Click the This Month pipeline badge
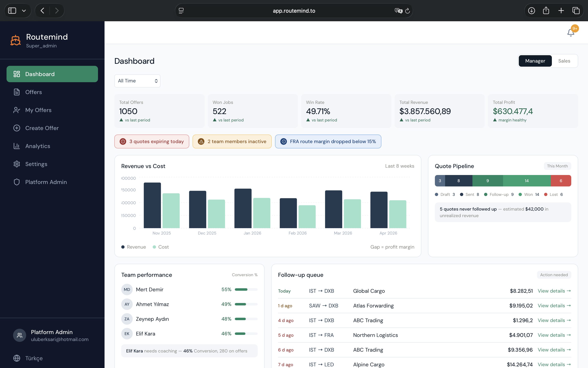 [557, 166]
